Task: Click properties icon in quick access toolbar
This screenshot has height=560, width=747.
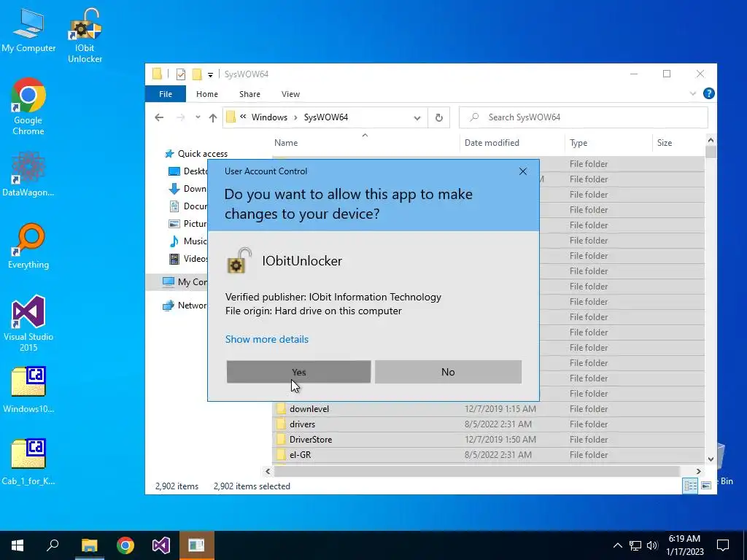Action: point(181,74)
